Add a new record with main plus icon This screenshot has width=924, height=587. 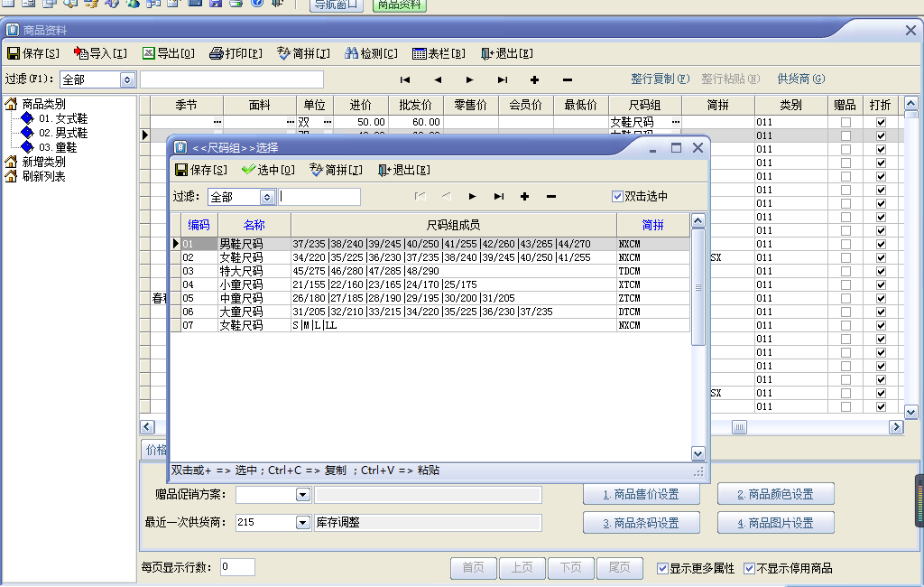pos(534,79)
